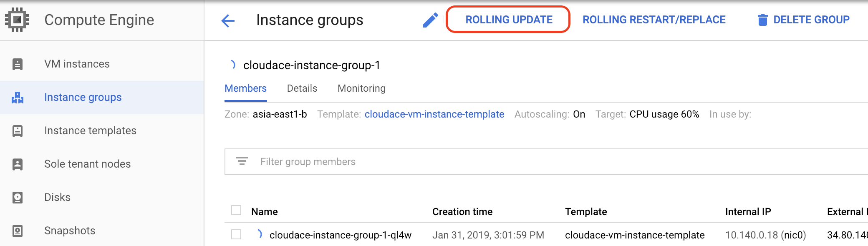Open the cloudace-vm-instance-template link
The width and height of the screenshot is (868, 246).
434,114
